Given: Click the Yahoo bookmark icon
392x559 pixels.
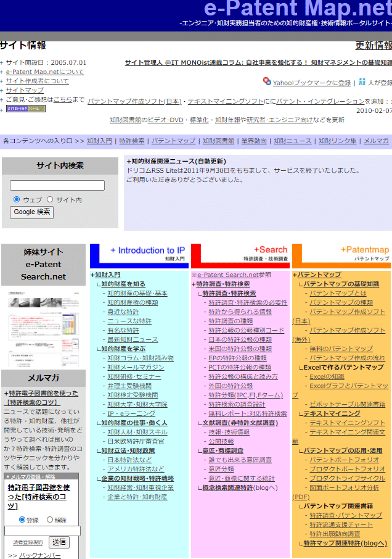Looking at the screenshot, I should point(267,81).
